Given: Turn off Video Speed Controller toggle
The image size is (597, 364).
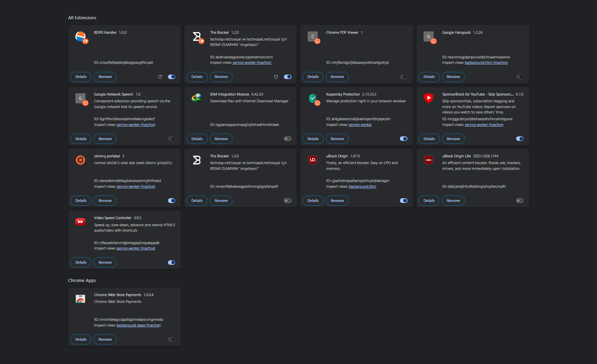Looking at the screenshot, I should (172, 262).
